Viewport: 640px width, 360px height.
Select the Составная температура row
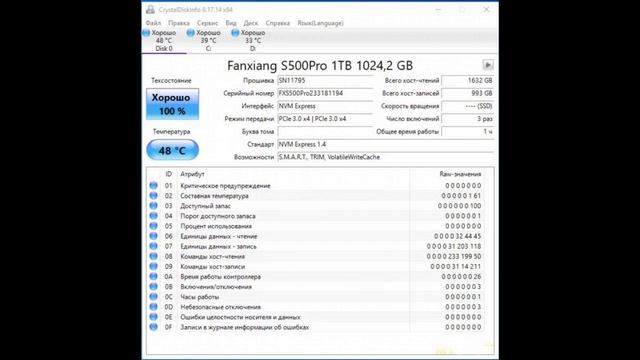[x=316, y=196]
